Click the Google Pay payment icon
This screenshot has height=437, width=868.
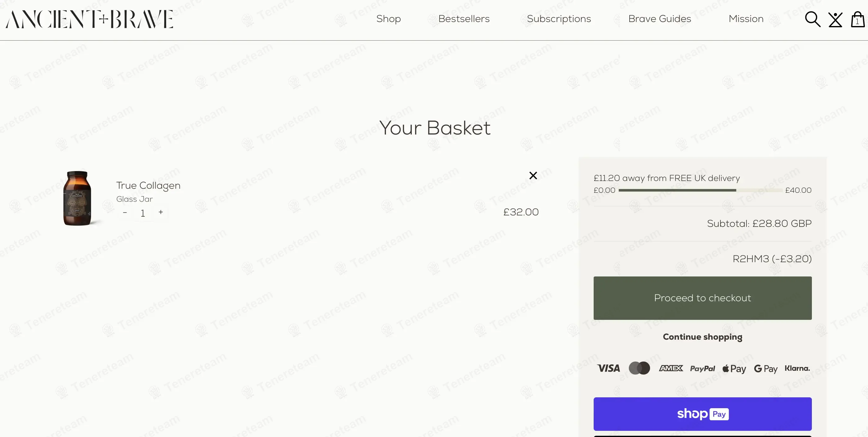(766, 369)
